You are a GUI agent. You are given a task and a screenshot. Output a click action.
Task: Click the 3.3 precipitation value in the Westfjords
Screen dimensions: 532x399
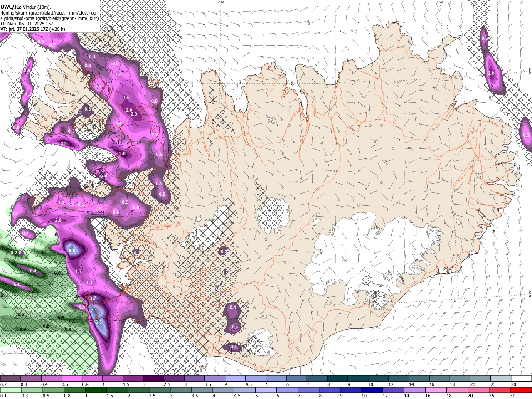(64, 143)
